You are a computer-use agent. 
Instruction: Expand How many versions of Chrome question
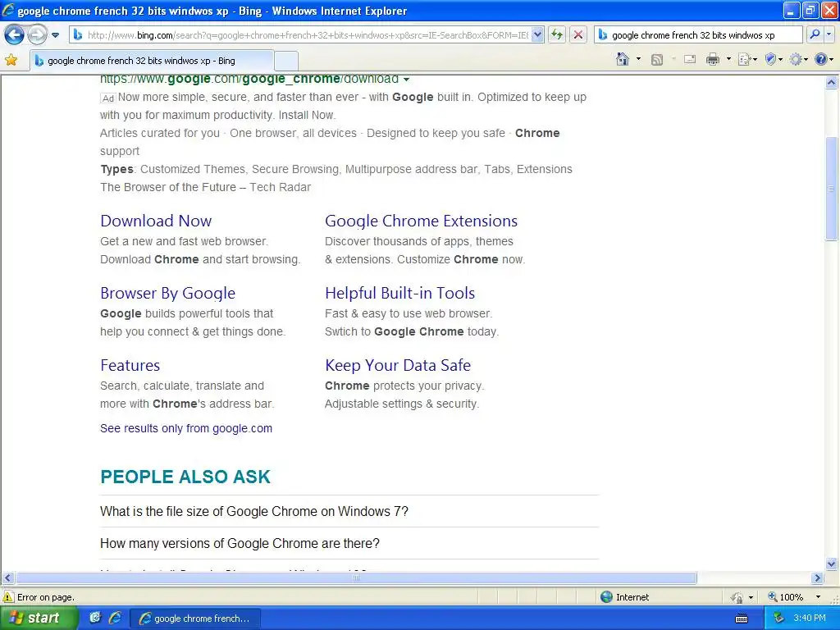click(x=240, y=543)
